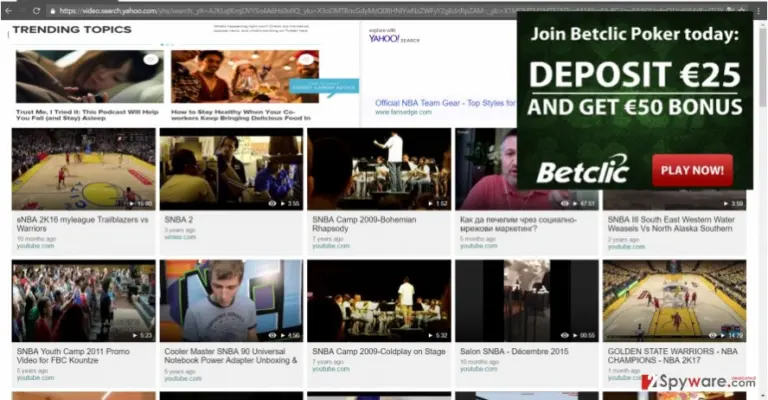
Task: Click the Betclic logo in the ad
Action: 582,169
